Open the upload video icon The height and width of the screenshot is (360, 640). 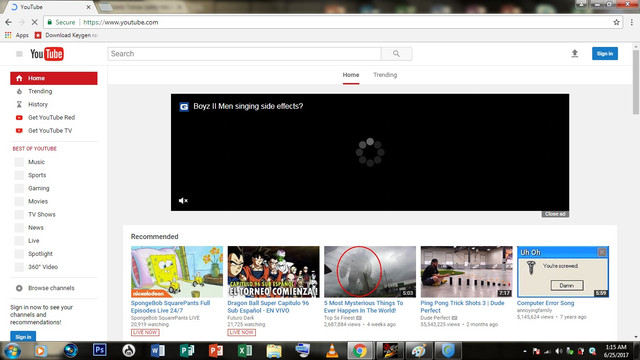pyautogui.click(x=575, y=53)
